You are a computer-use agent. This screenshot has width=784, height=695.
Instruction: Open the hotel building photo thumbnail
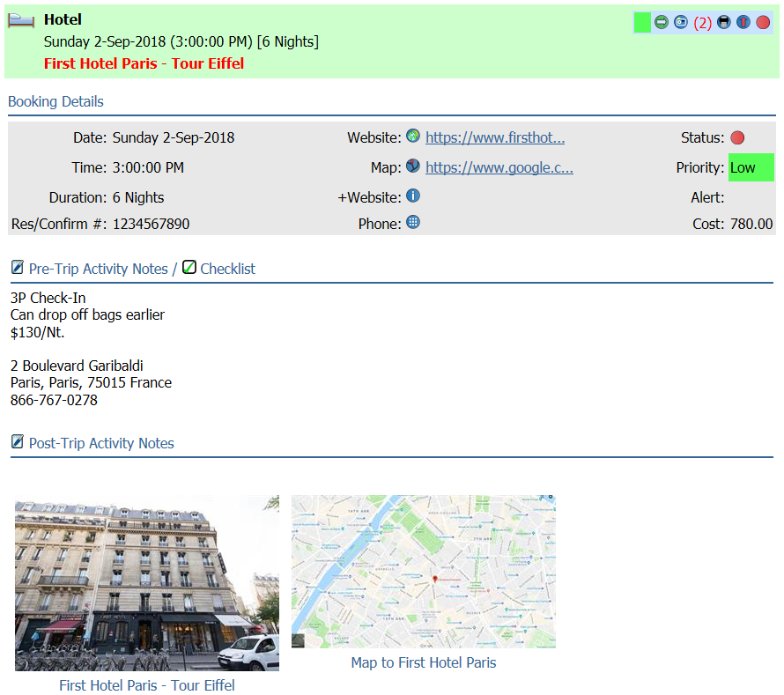(x=147, y=583)
